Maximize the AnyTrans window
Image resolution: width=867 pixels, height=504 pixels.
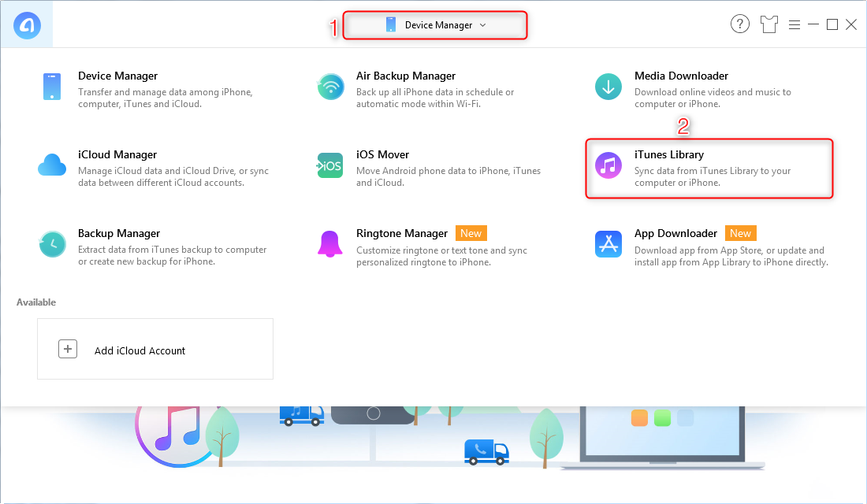point(832,25)
